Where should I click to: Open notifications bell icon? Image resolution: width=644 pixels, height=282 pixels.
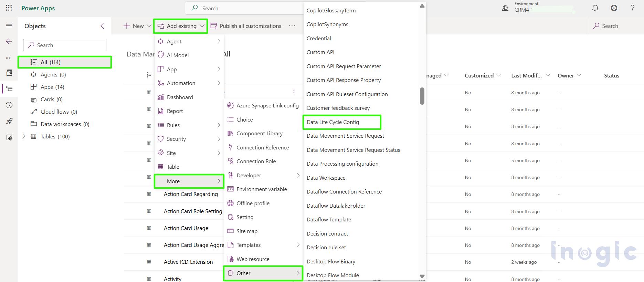pyautogui.click(x=595, y=8)
